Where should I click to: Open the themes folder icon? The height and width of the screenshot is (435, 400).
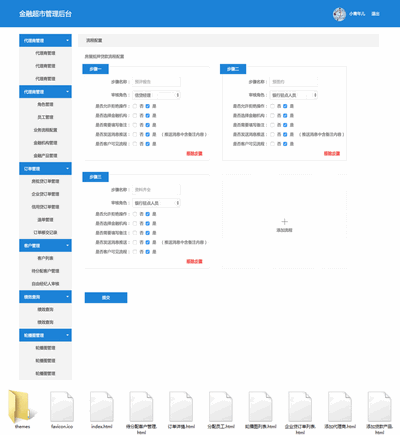coord(22,407)
